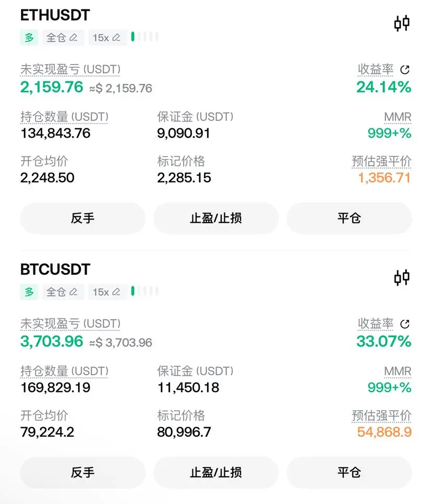The width and height of the screenshot is (432, 504).
Task: Tap share icon beside BTCUSDT 收益率
Action: pyautogui.click(x=405, y=324)
